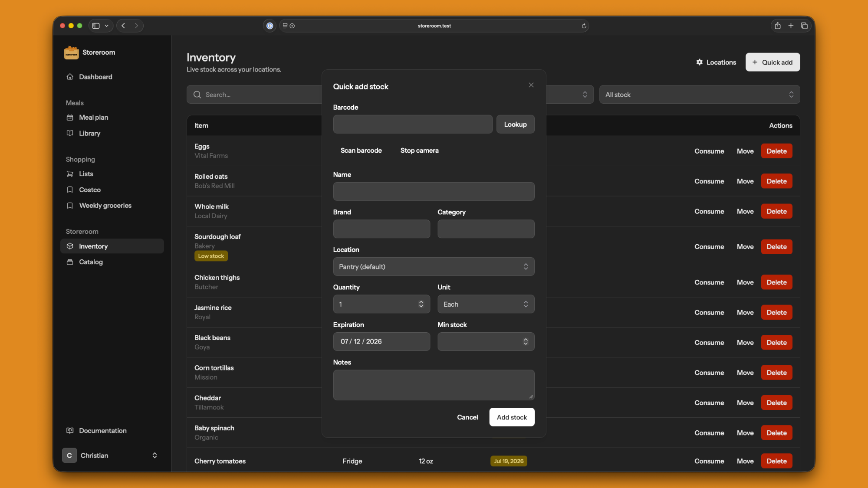The image size is (868, 488).
Task: Click the Low stock badge
Action: [x=211, y=256]
